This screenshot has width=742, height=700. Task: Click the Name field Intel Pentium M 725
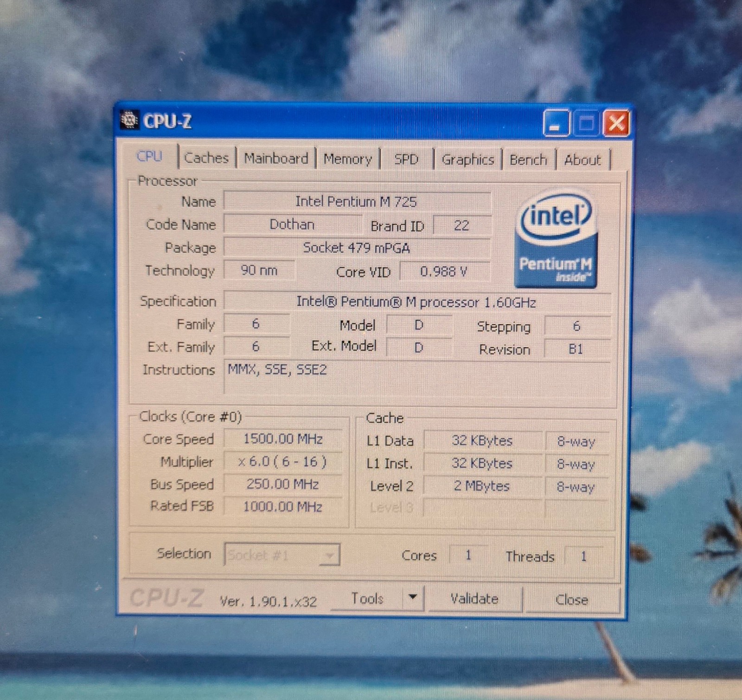coord(357,202)
